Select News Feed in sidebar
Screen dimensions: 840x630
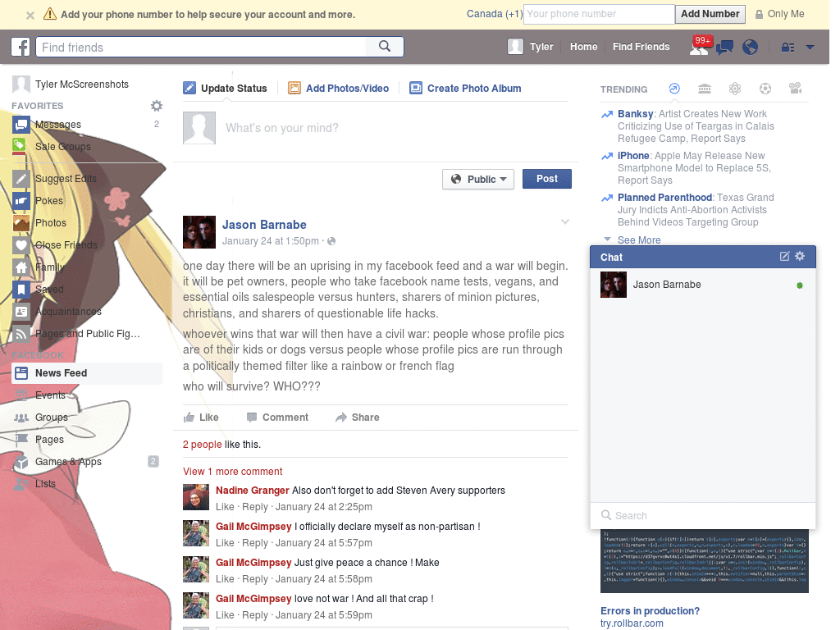[x=85, y=373]
